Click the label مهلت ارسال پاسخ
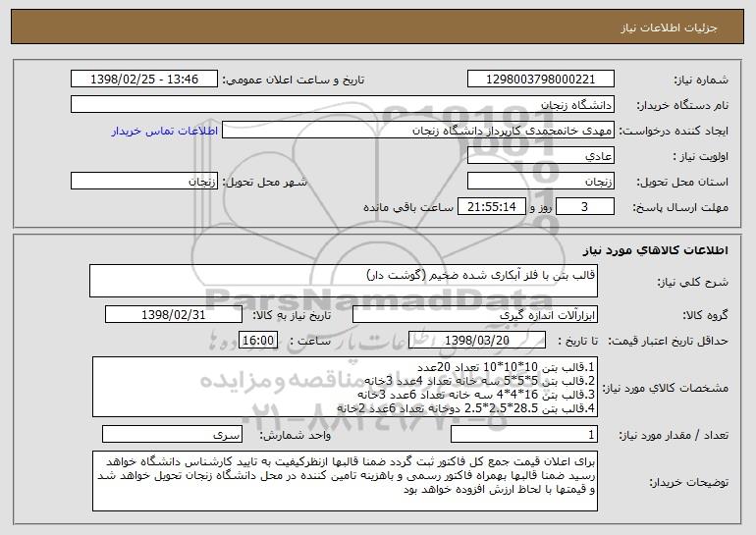This screenshot has width=756, height=535. click(680, 207)
